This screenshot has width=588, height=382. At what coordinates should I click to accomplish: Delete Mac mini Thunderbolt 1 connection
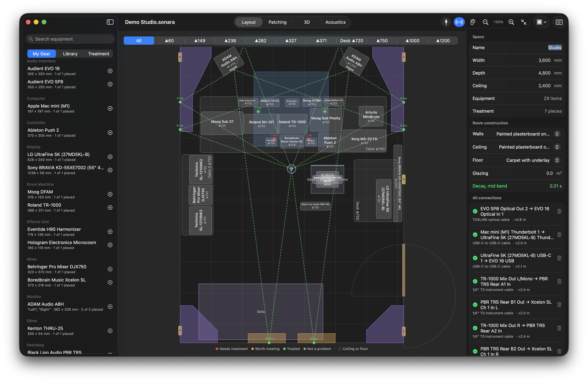(x=559, y=234)
